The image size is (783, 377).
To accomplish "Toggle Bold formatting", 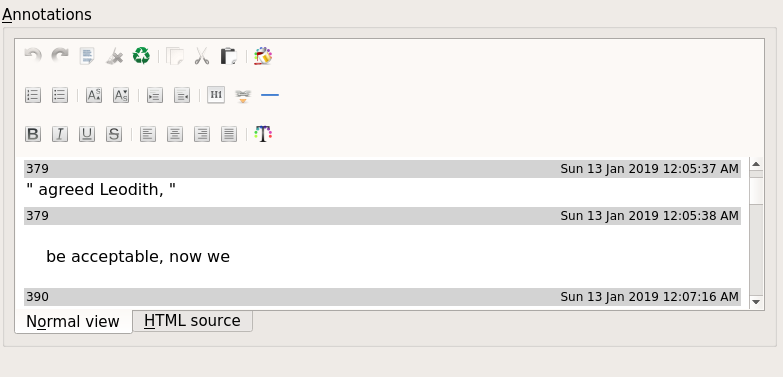I will [x=33, y=134].
